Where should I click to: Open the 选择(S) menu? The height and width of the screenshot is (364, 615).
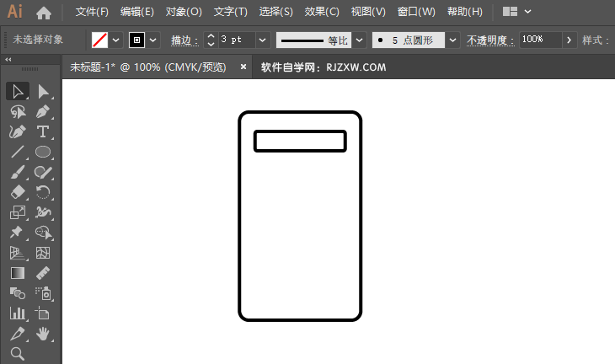point(275,12)
